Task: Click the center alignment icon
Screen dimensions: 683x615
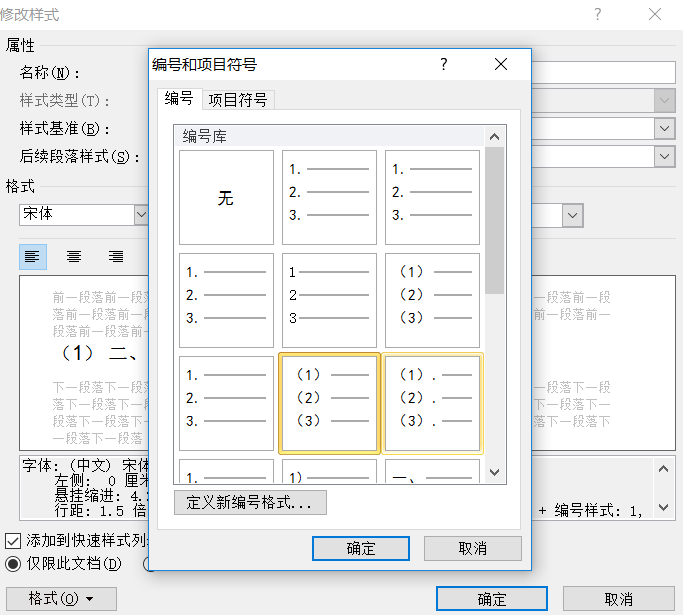Action: click(x=74, y=257)
